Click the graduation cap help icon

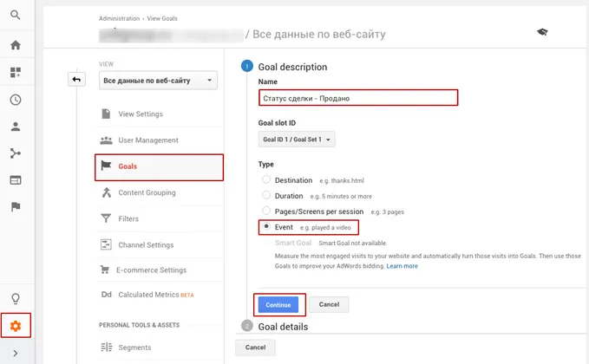(542, 32)
